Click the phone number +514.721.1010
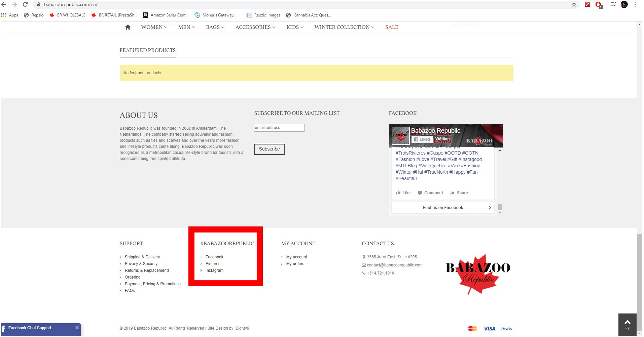 point(381,273)
